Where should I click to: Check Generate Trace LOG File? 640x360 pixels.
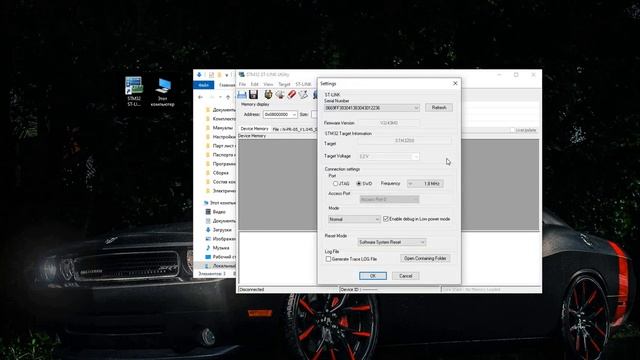[328, 259]
